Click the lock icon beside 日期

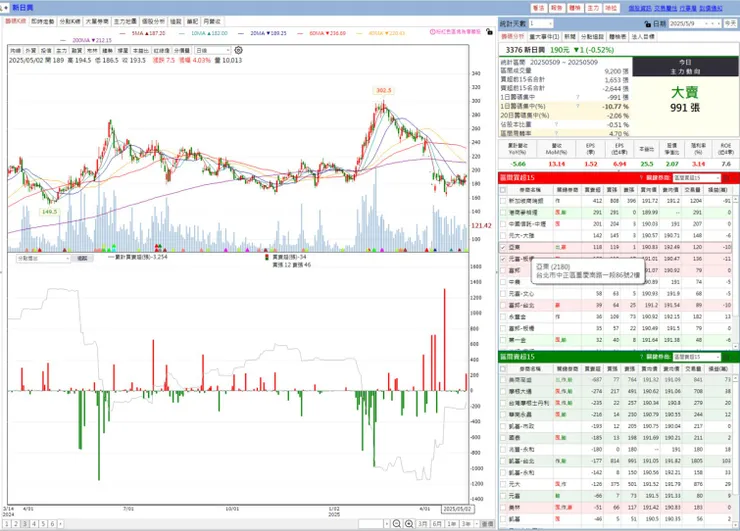click(x=648, y=24)
